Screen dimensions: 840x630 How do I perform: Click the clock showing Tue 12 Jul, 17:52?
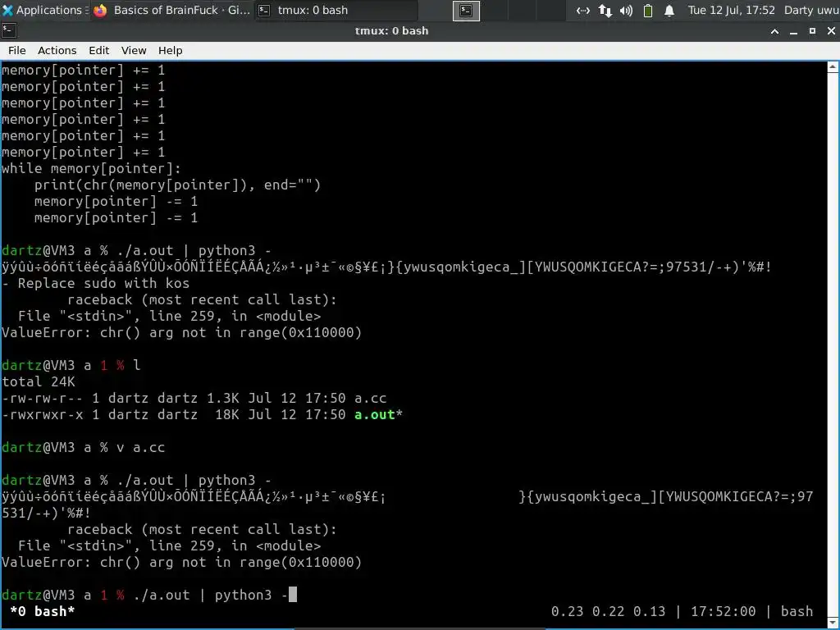[x=731, y=10]
